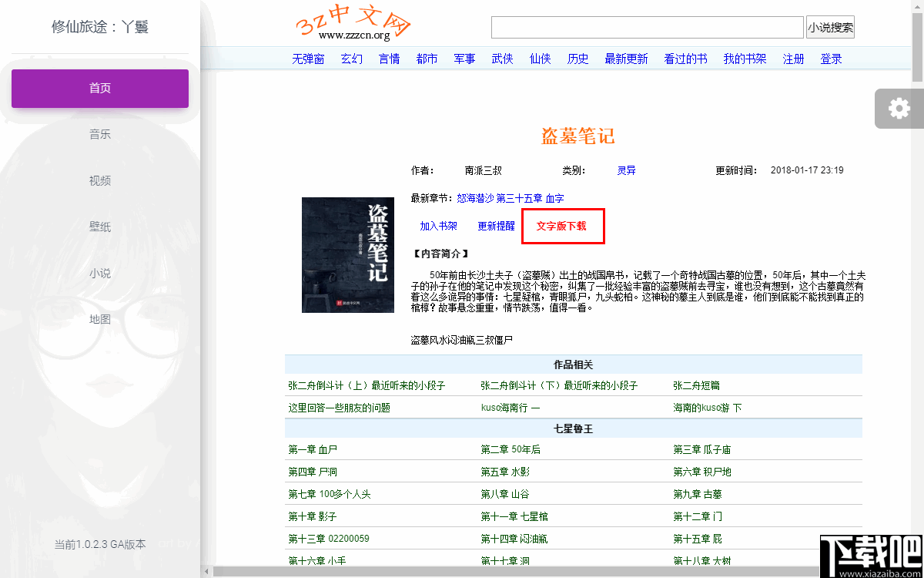Open 地图 from the sidebar
This screenshot has height=578, width=924.
point(100,319)
